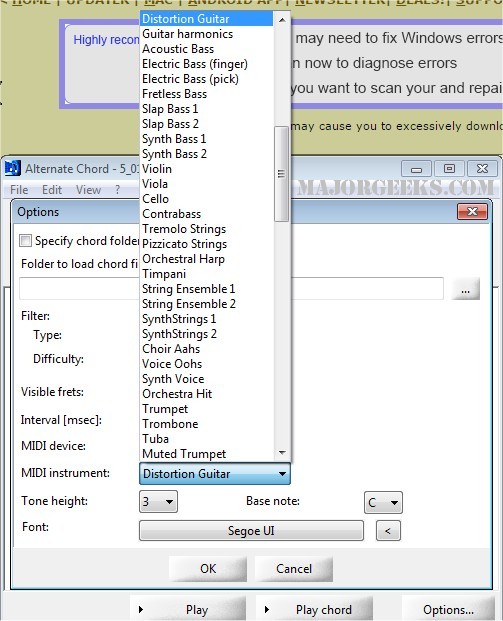Click the Options... button
Image resolution: width=503 pixels, height=621 pixels.
tap(448, 610)
